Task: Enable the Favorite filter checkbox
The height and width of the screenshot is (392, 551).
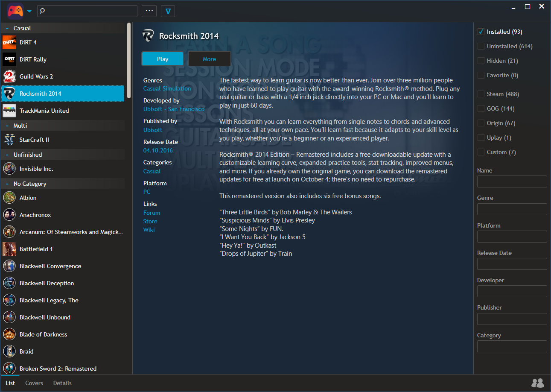Action: pos(481,76)
